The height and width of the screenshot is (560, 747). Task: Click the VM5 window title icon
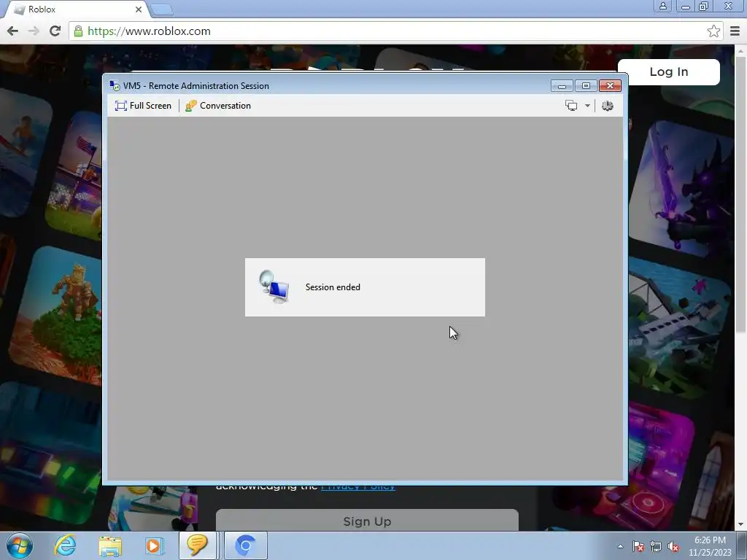click(x=115, y=86)
